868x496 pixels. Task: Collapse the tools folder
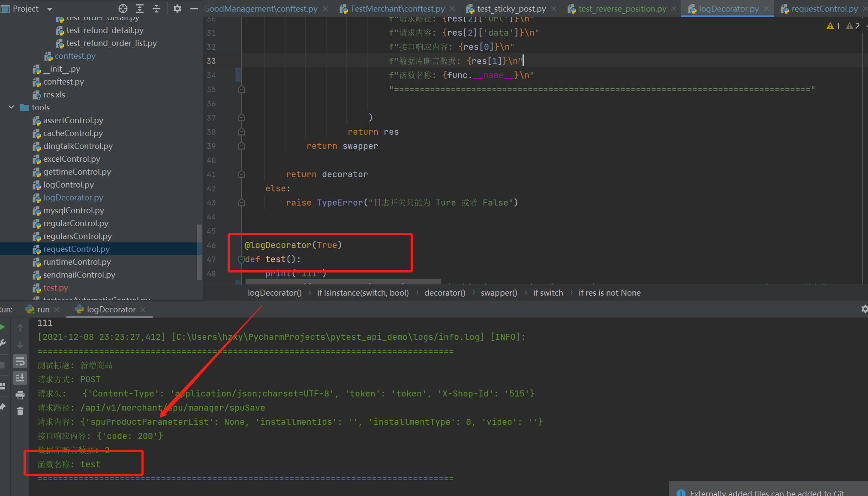[11, 107]
